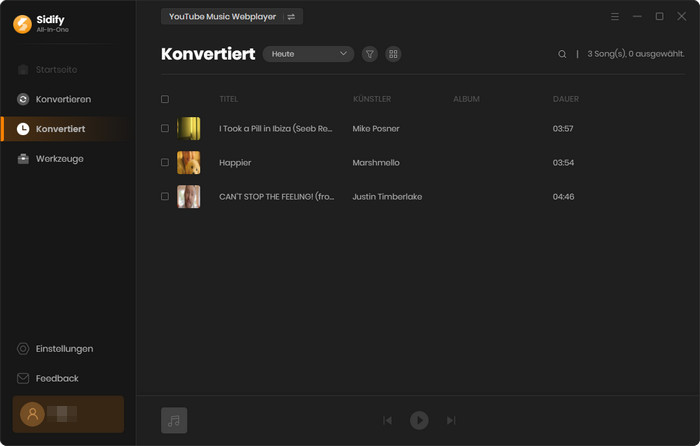Toggle the select-all checkbox in header
The height and width of the screenshot is (446, 700).
[x=165, y=99]
